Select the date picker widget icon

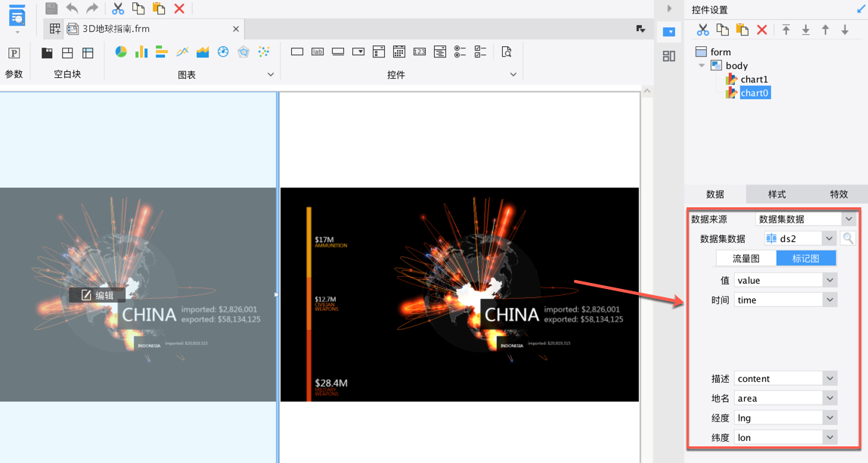(x=398, y=51)
